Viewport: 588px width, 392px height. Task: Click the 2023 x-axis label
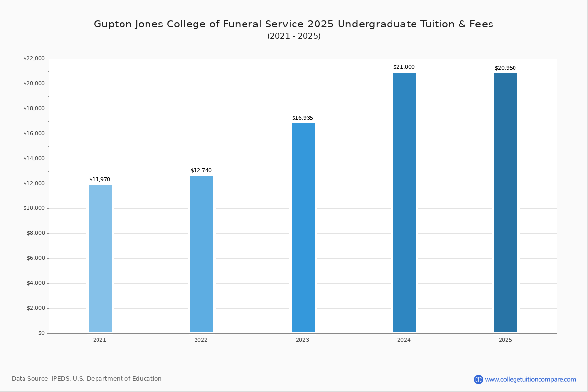302,340
